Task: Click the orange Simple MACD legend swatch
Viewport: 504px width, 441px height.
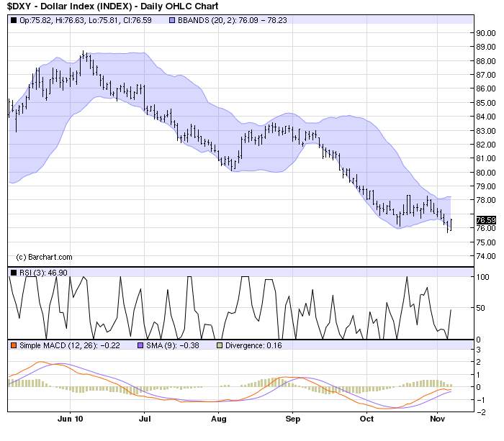Action: 14,345
